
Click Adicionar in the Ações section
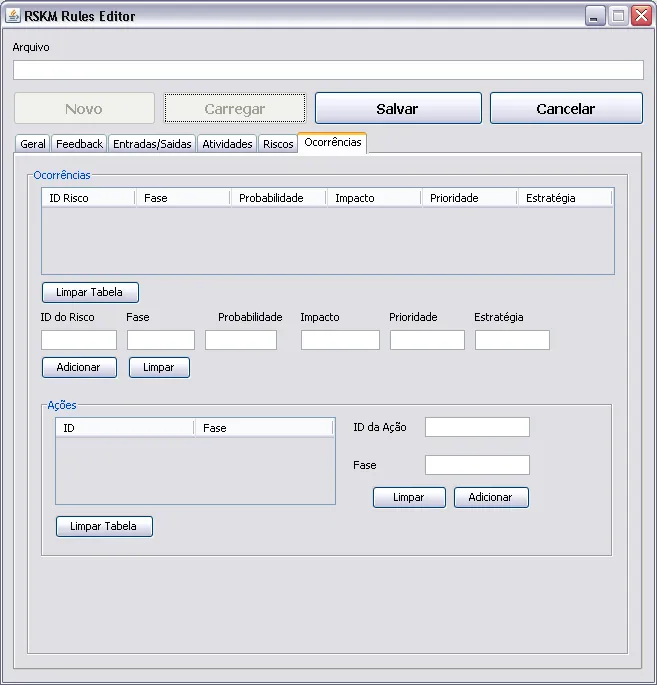(x=491, y=498)
